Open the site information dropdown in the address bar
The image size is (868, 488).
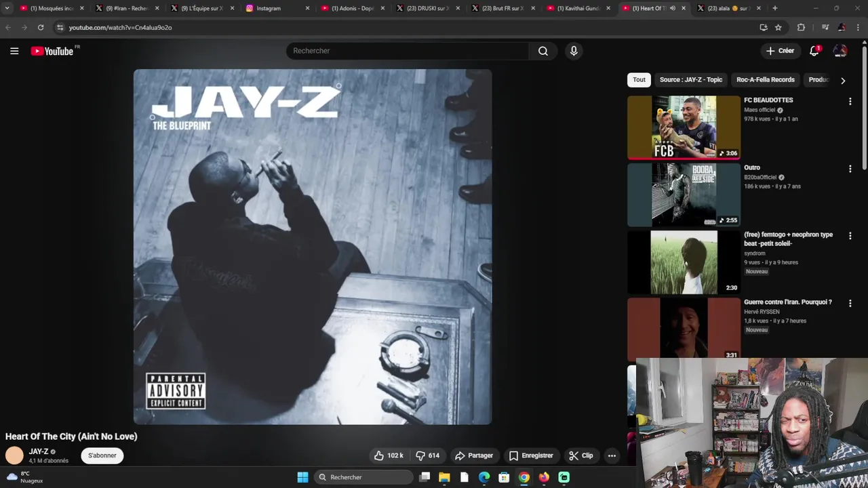pos(60,27)
